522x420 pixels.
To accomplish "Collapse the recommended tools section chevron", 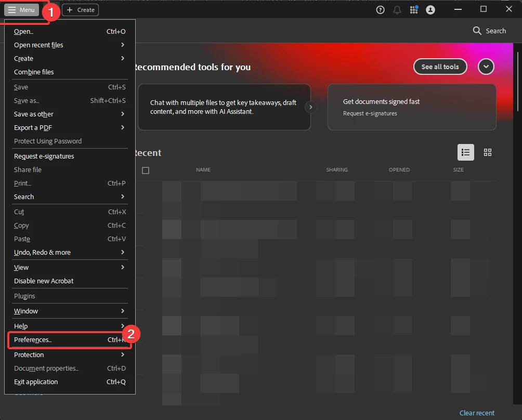I will pyautogui.click(x=486, y=67).
